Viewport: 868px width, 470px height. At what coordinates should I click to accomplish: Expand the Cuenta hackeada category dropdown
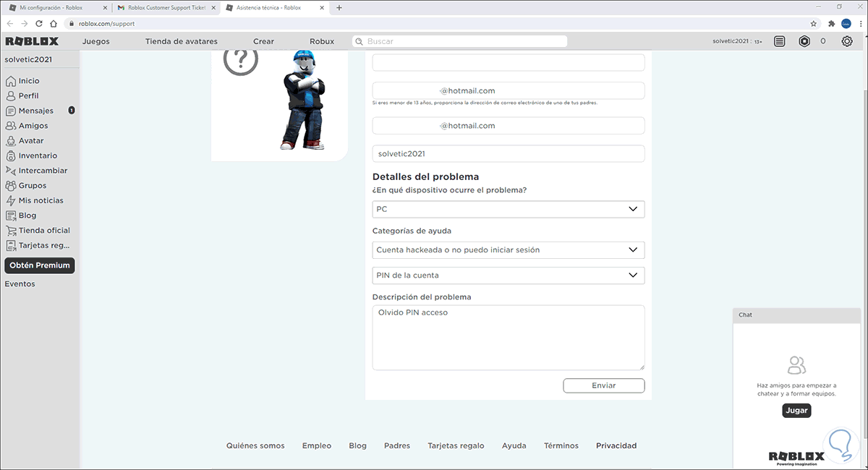(x=509, y=249)
